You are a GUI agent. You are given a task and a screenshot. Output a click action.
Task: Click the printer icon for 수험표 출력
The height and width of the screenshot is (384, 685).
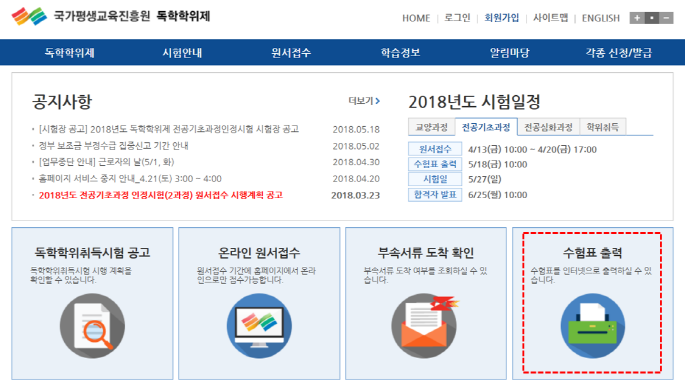(592, 326)
